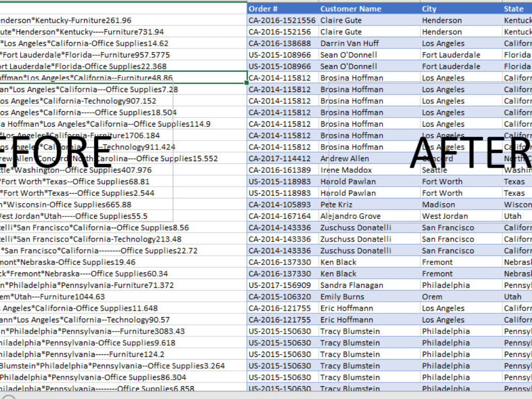Click the West Jordan city cell

pyautogui.click(x=461, y=216)
